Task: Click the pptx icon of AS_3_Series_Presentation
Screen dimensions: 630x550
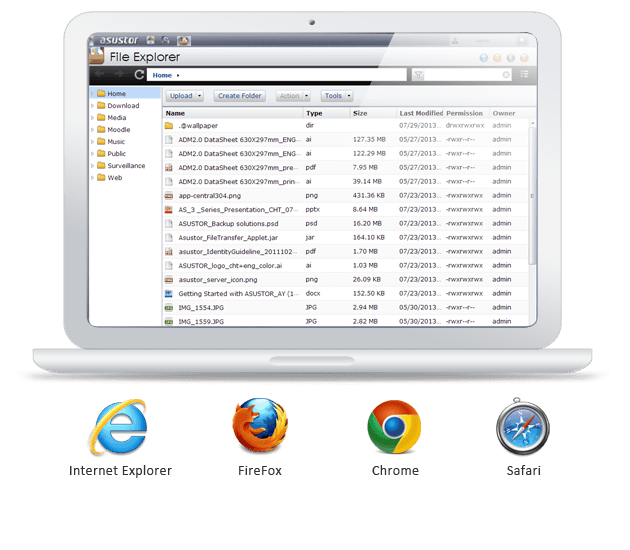Action: [x=169, y=210]
